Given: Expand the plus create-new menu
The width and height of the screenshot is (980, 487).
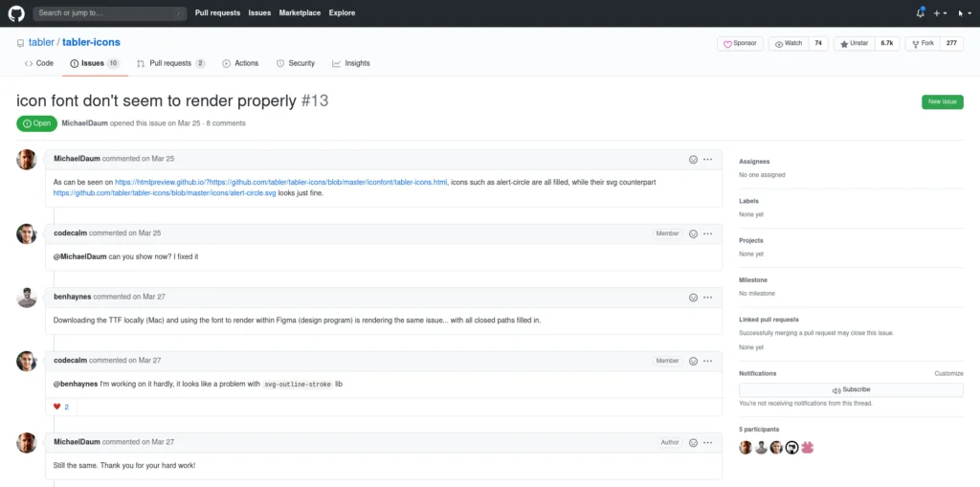Looking at the screenshot, I should coord(940,13).
